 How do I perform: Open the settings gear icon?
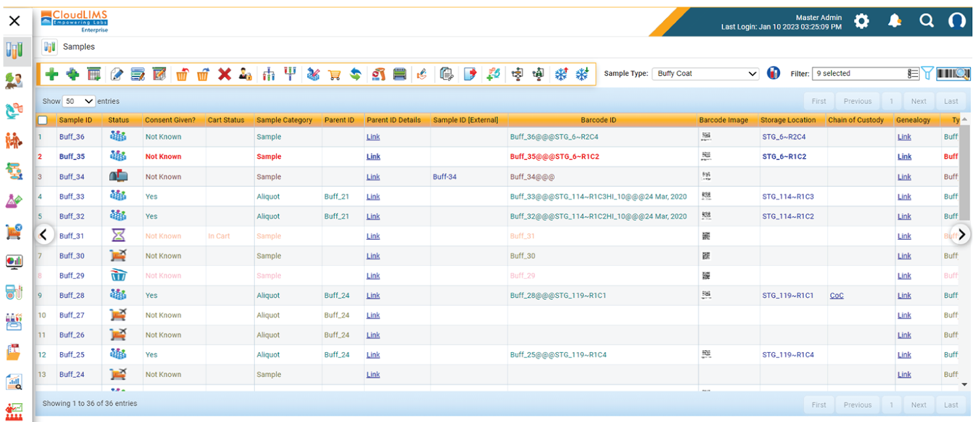(862, 22)
